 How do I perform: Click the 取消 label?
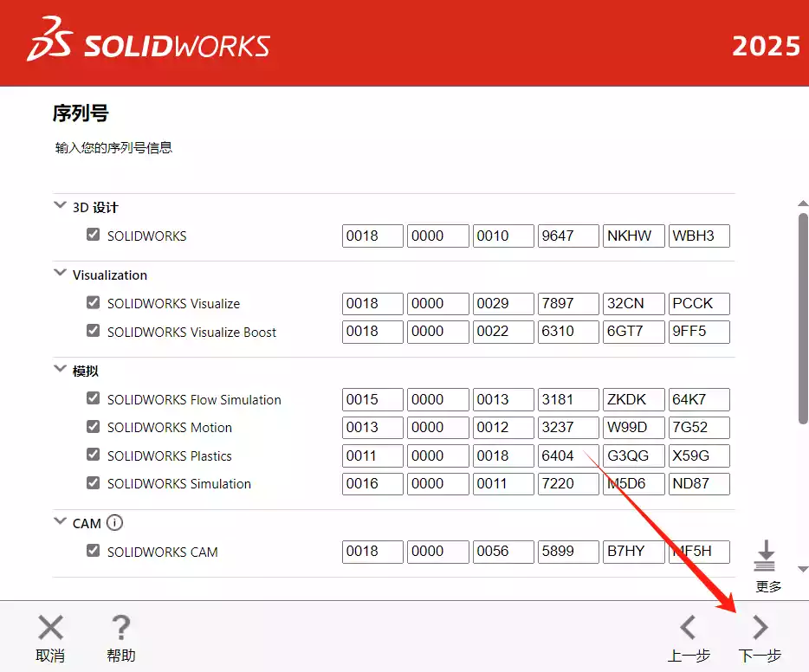pos(50,656)
